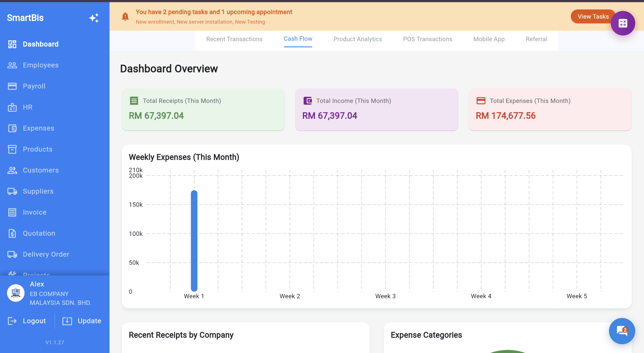Select the Referral tab
This screenshot has height=353, width=644.
(536, 39)
